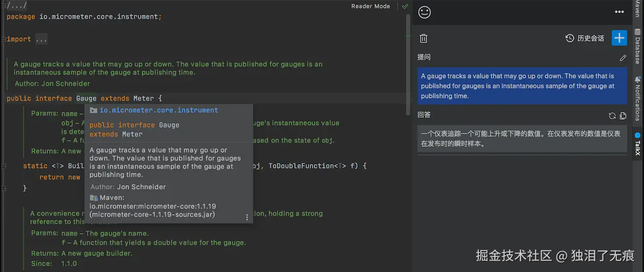Delete the conversation with the trash icon
This screenshot has width=644, height=272.
point(424,38)
